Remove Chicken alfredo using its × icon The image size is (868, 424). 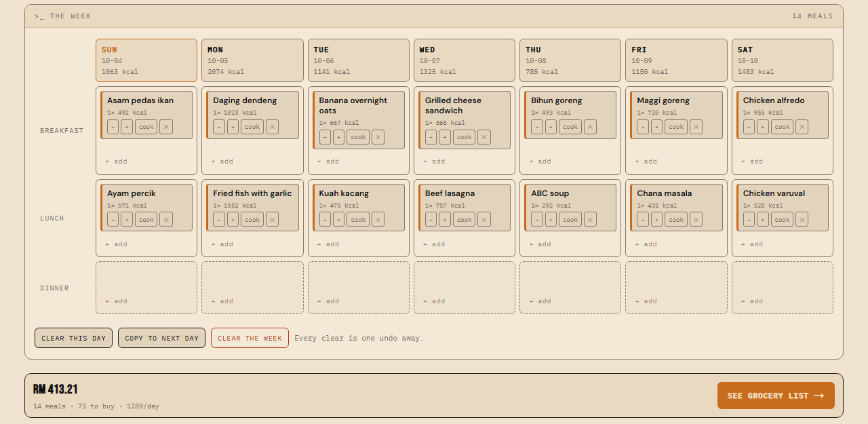[x=802, y=127]
